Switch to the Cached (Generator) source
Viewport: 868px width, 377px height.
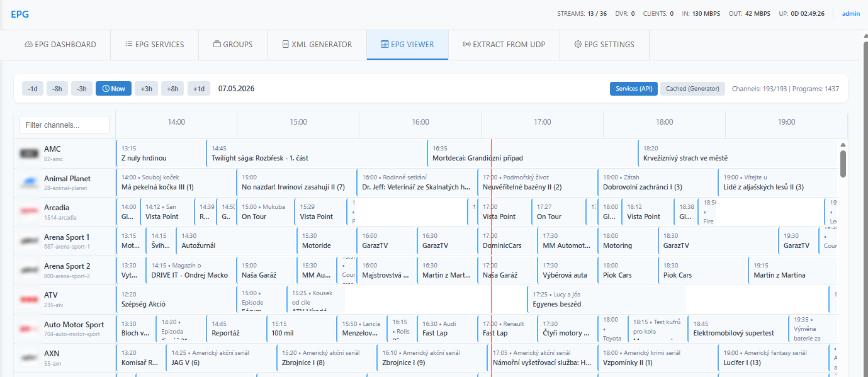pyautogui.click(x=692, y=89)
